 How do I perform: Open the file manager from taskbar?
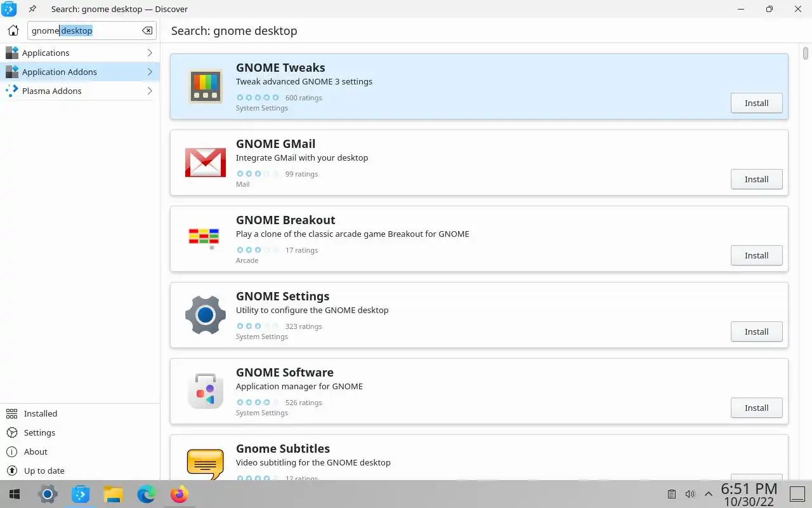[x=114, y=494]
